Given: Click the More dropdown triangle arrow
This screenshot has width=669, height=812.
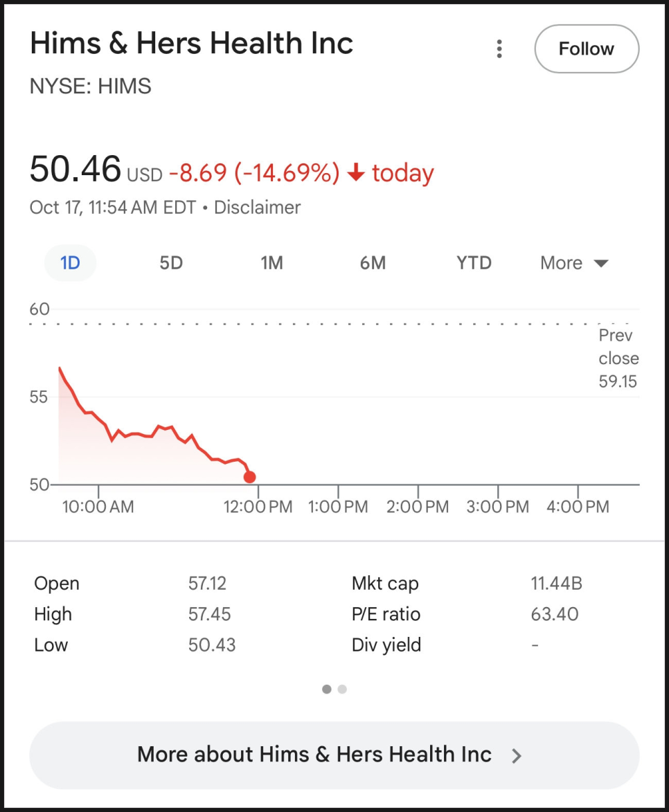Looking at the screenshot, I should 601,264.
